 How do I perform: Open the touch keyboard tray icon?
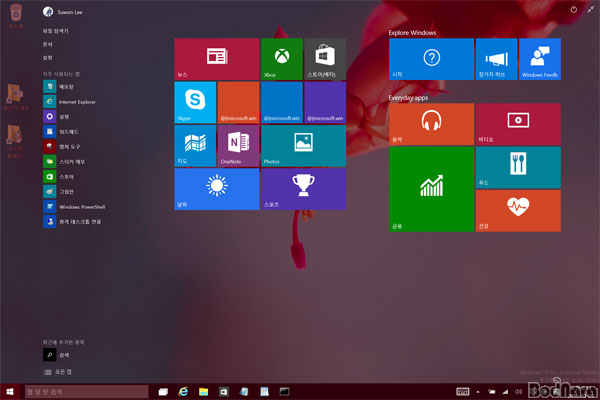[x=463, y=392]
